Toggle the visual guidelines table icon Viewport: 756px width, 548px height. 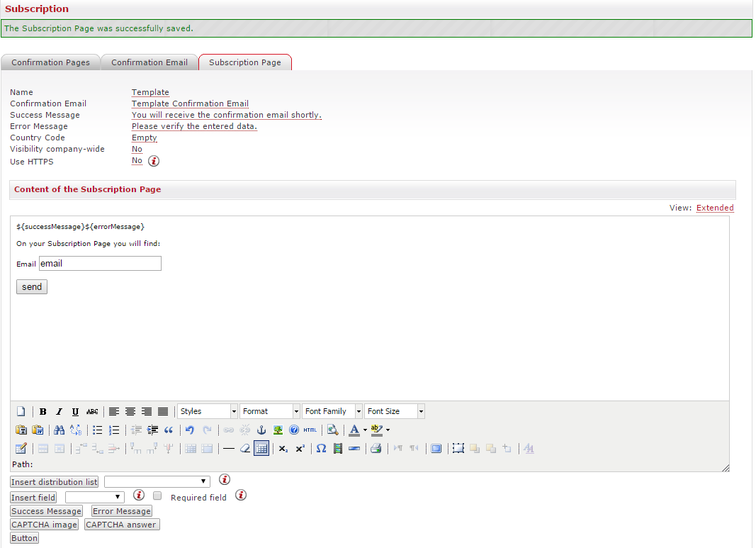[261, 448]
